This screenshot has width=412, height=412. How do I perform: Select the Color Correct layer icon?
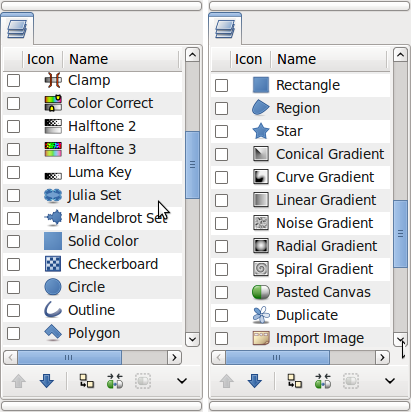pyautogui.click(x=53, y=103)
